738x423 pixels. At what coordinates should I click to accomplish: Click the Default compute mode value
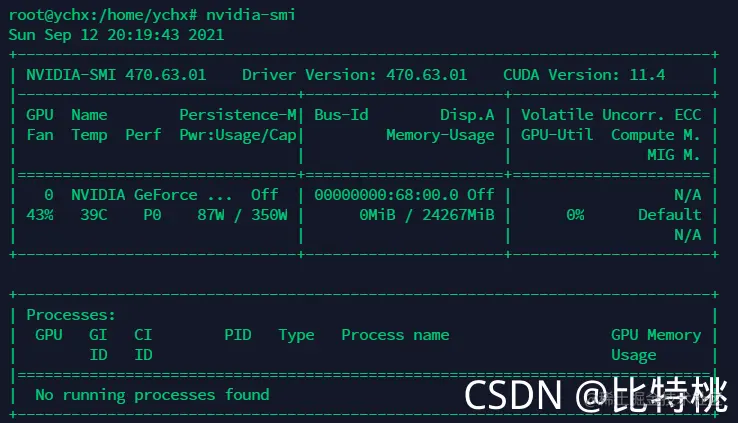point(669,215)
